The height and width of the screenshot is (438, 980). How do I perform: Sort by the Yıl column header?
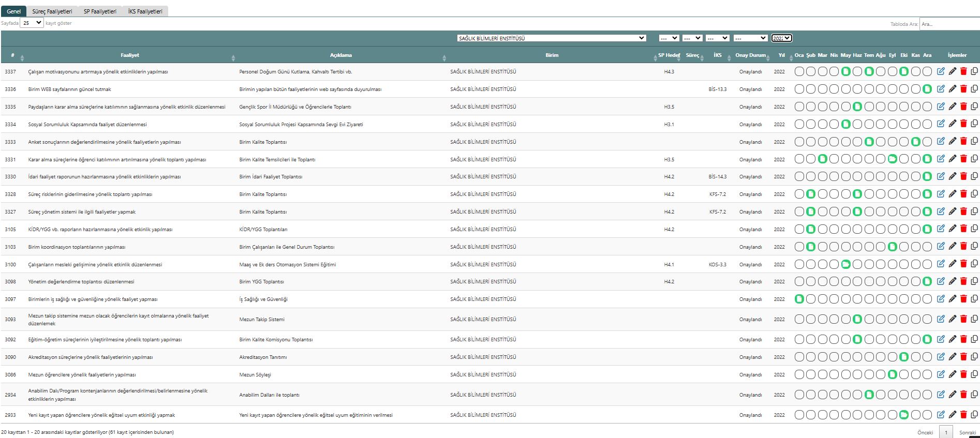pyautogui.click(x=782, y=55)
